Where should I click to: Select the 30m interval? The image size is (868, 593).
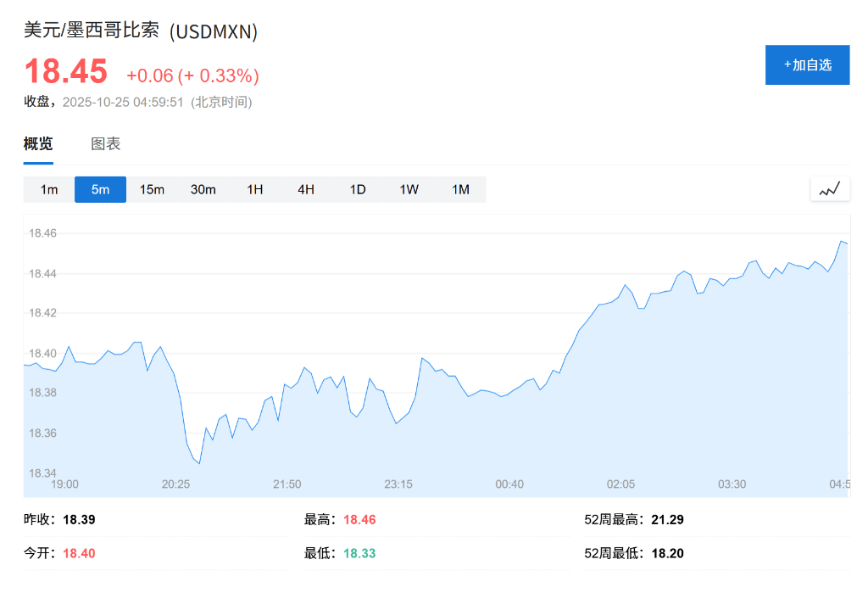(203, 189)
